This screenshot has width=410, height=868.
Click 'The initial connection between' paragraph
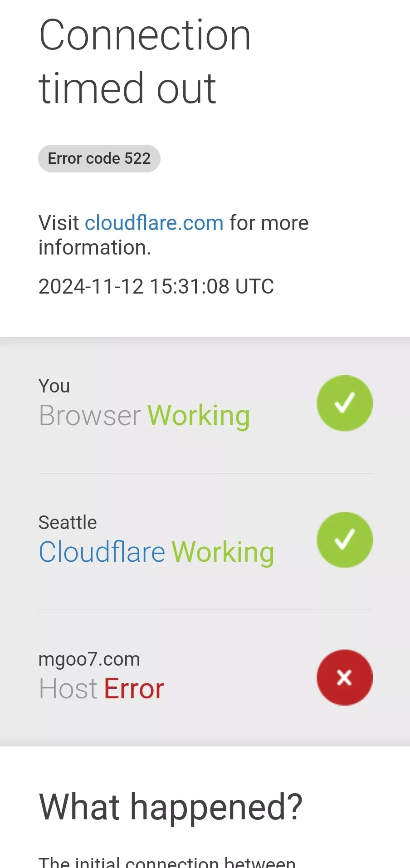[167, 861]
